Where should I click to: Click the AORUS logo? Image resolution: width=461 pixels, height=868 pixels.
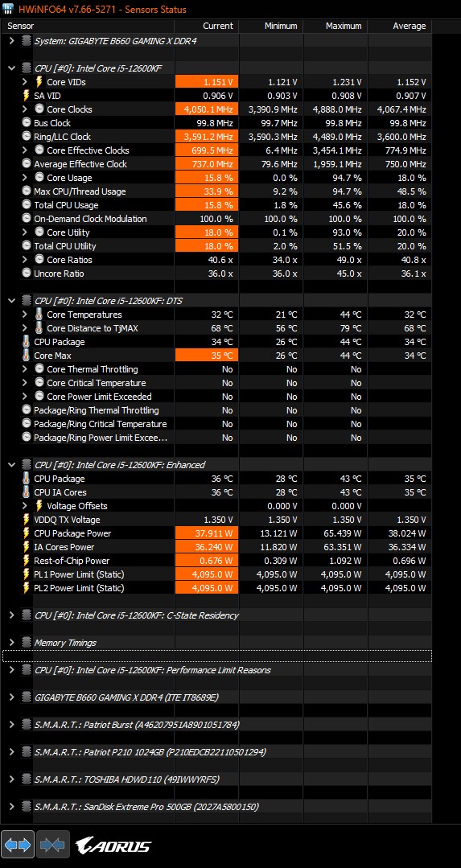pyautogui.click(x=113, y=845)
